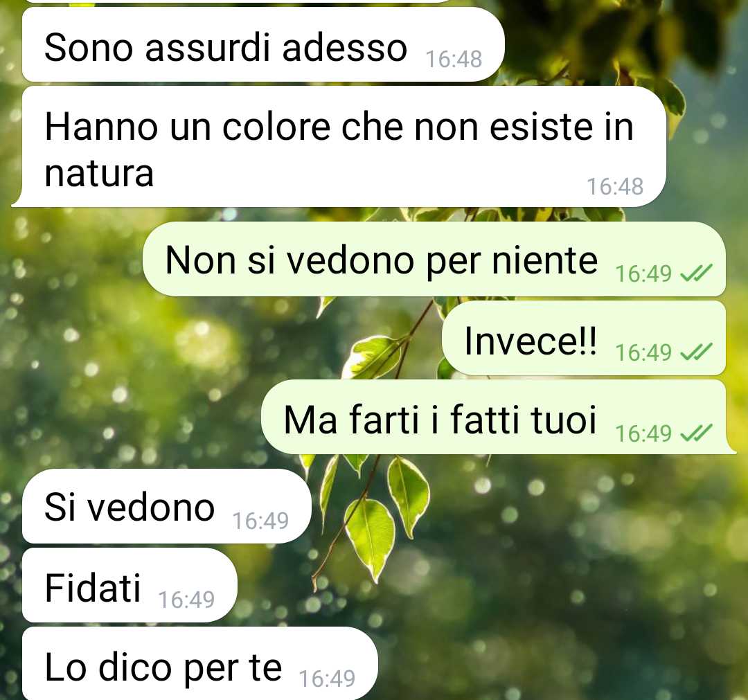Select the 'Fidati' message bubble
Screen dimensions: 748x700
(x=130, y=585)
